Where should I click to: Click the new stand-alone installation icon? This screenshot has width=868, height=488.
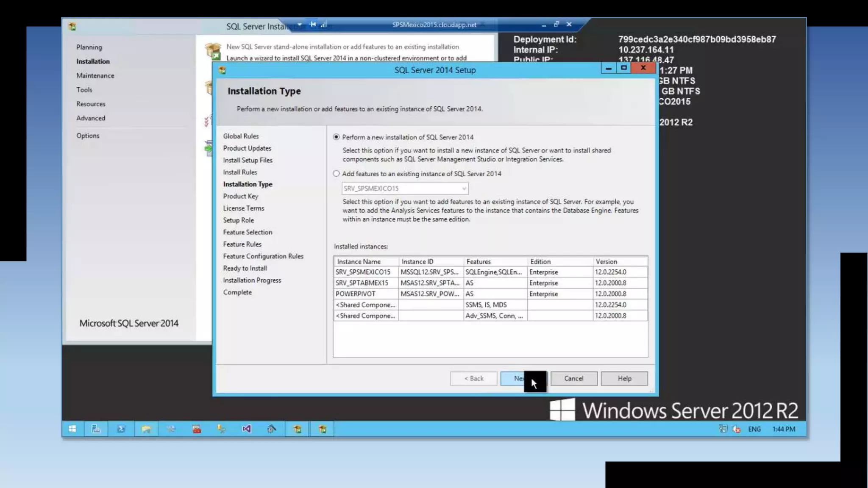tap(213, 52)
